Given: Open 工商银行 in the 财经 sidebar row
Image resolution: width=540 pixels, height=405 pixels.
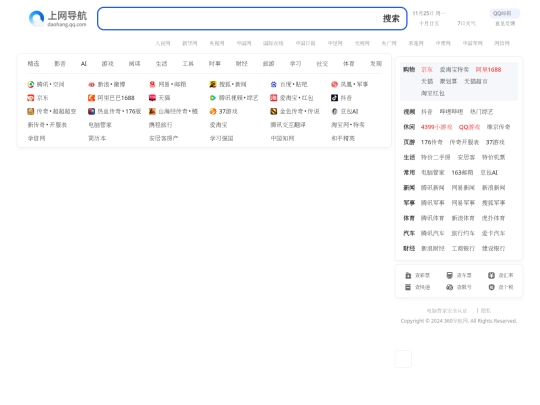Looking at the screenshot, I should 463,248.
